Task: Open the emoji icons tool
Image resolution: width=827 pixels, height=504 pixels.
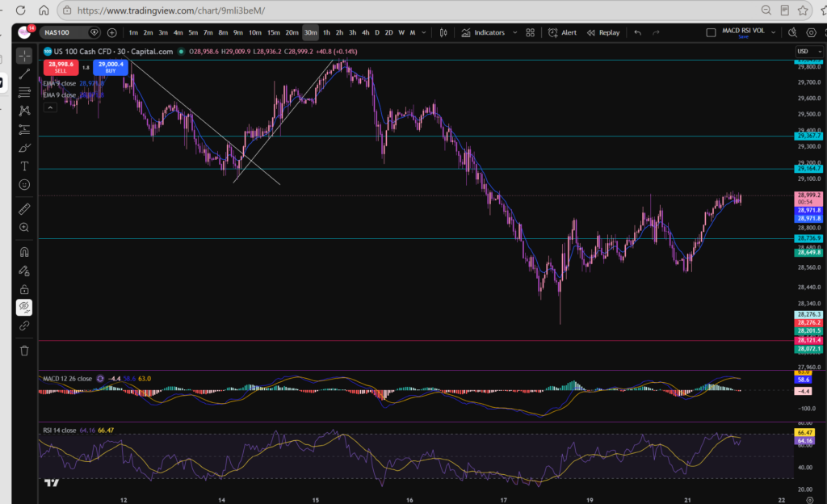Action: 24,184
